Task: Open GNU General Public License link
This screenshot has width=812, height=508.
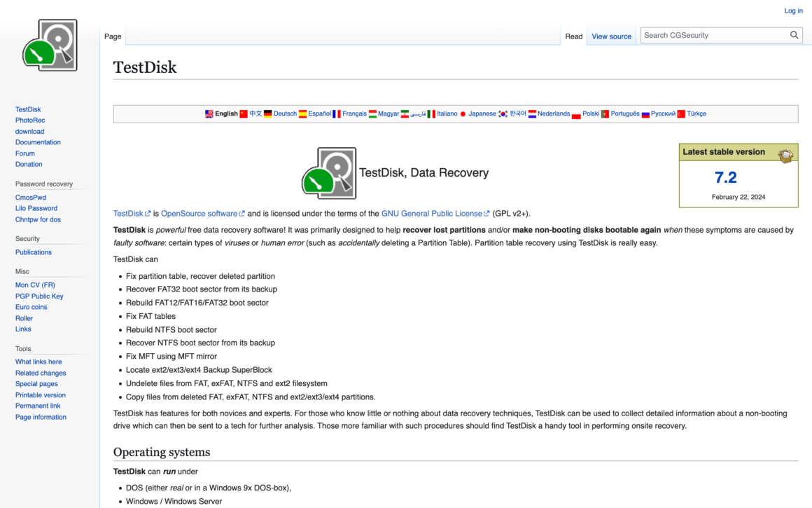Action: pos(435,214)
